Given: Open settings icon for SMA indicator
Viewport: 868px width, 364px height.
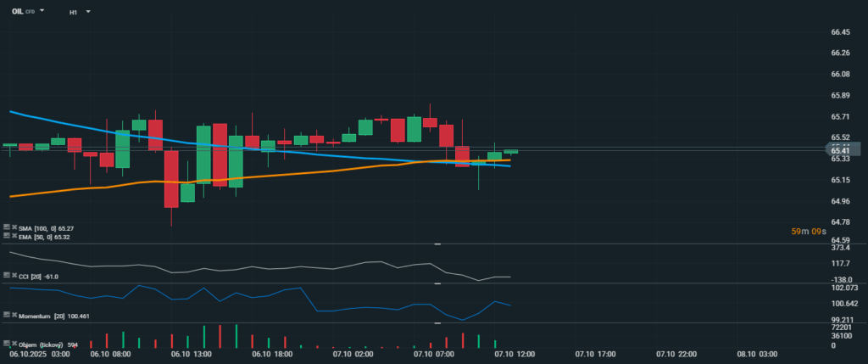Looking at the screenshot, I should coord(6,228).
